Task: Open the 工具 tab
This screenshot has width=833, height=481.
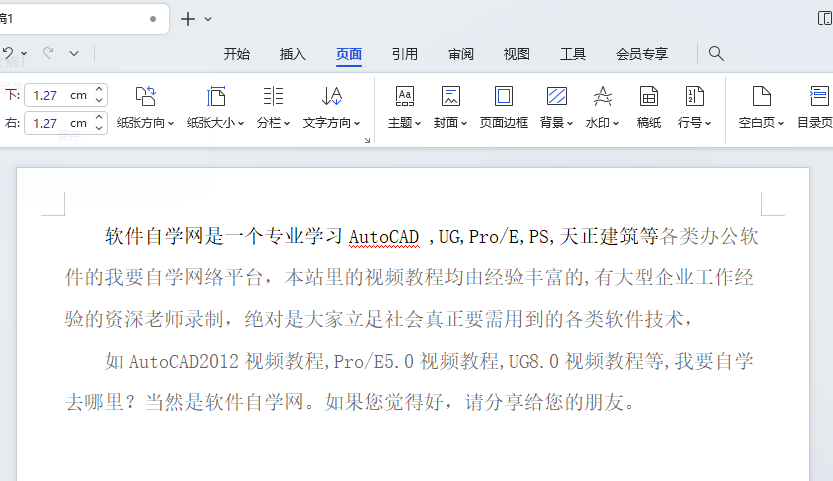Action: tap(573, 54)
